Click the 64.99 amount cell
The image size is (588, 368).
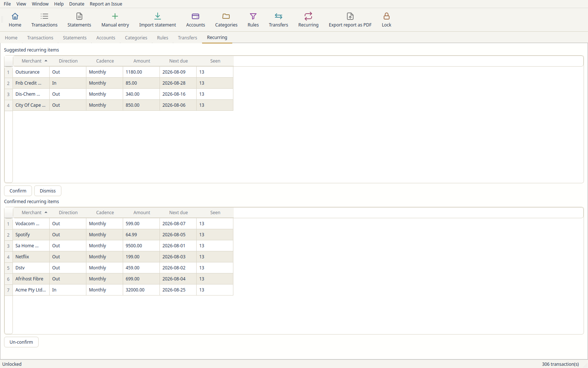[141, 235]
